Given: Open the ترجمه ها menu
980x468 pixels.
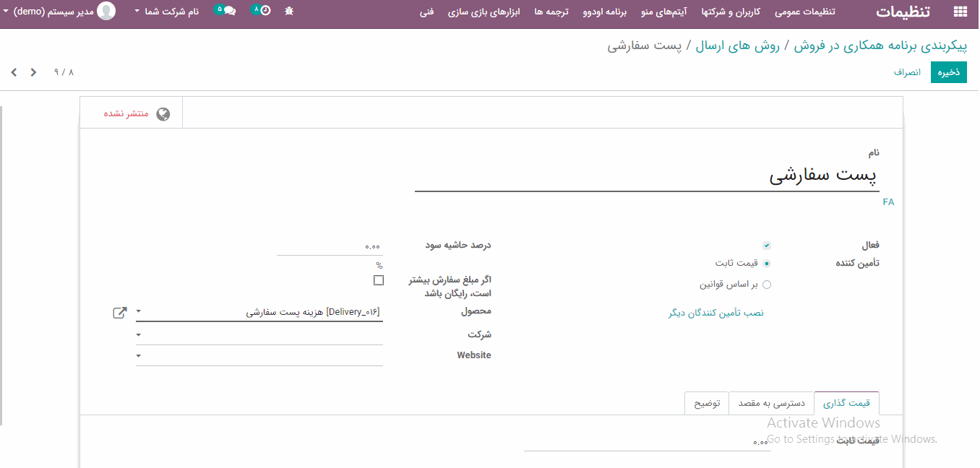Looking at the screenshot, I should pos(551,12).
